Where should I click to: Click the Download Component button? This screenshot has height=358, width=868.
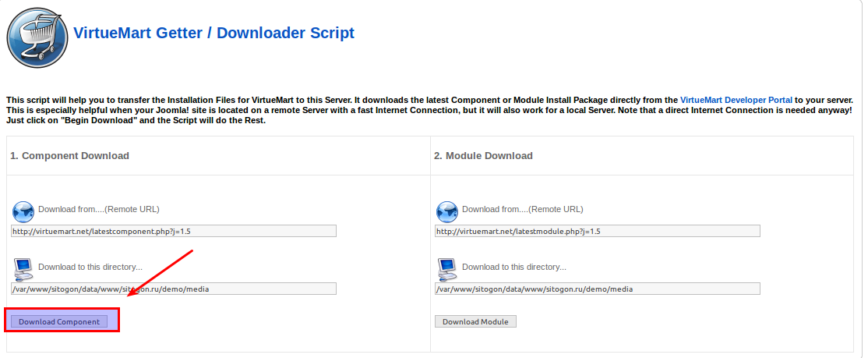(x=59, y=321)
